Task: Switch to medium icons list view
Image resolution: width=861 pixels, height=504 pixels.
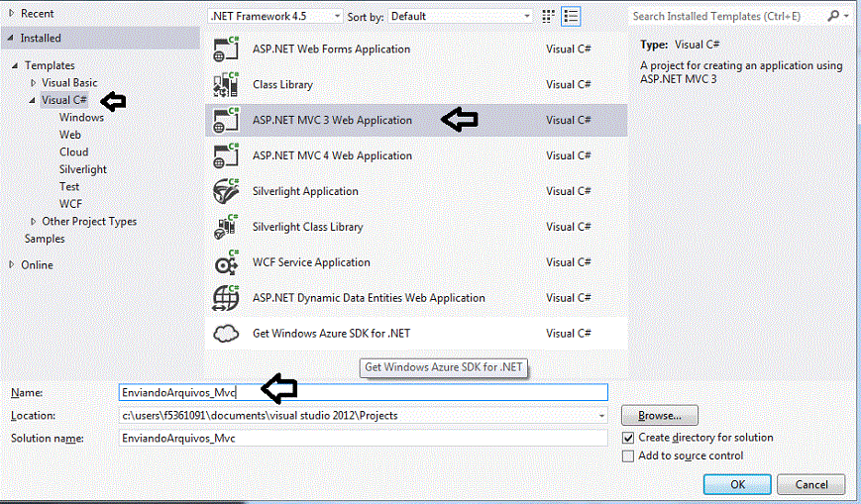Action: (571, 17)
